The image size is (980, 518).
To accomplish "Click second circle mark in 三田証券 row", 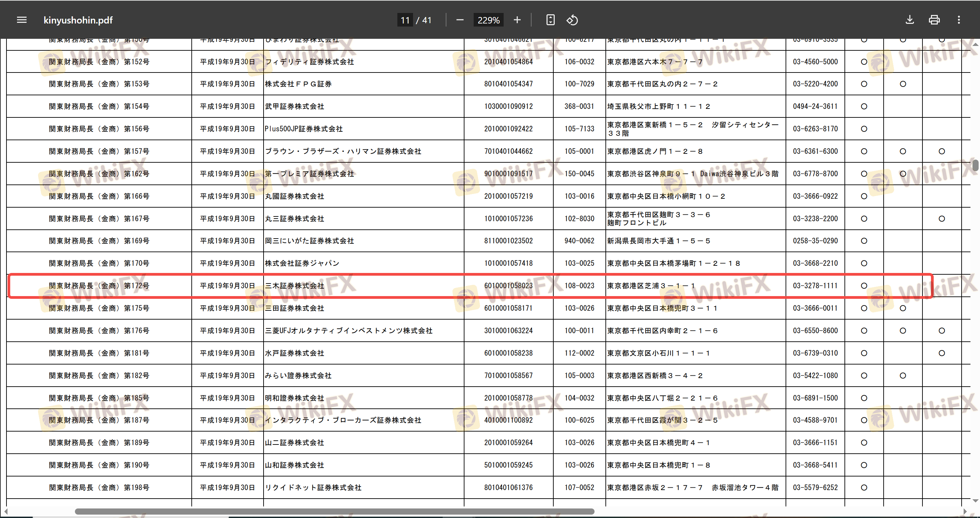I will (902, 308).
